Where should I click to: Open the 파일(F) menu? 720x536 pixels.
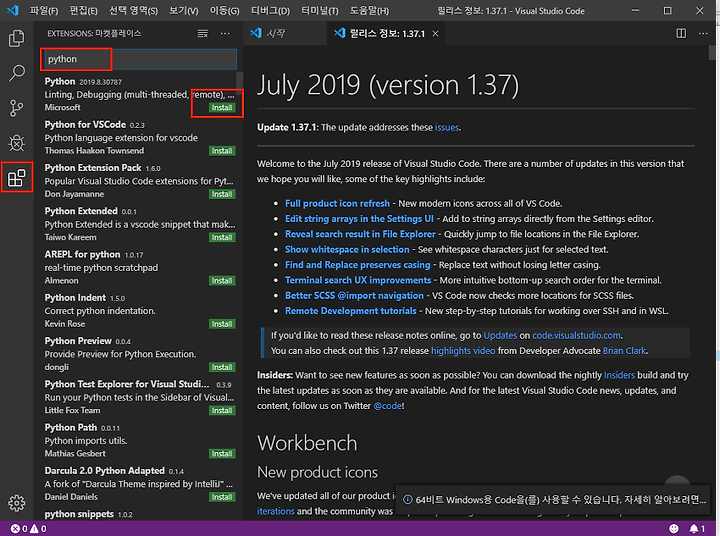point(44,11)
